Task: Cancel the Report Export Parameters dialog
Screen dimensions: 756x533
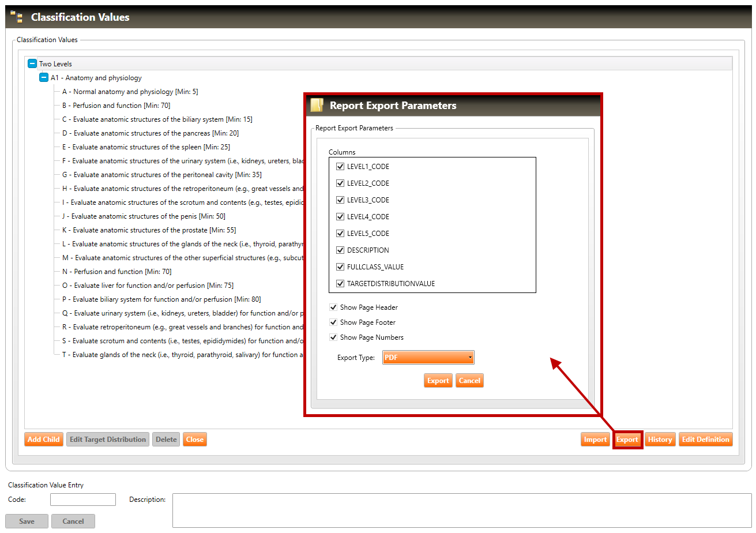Action: 469,381
